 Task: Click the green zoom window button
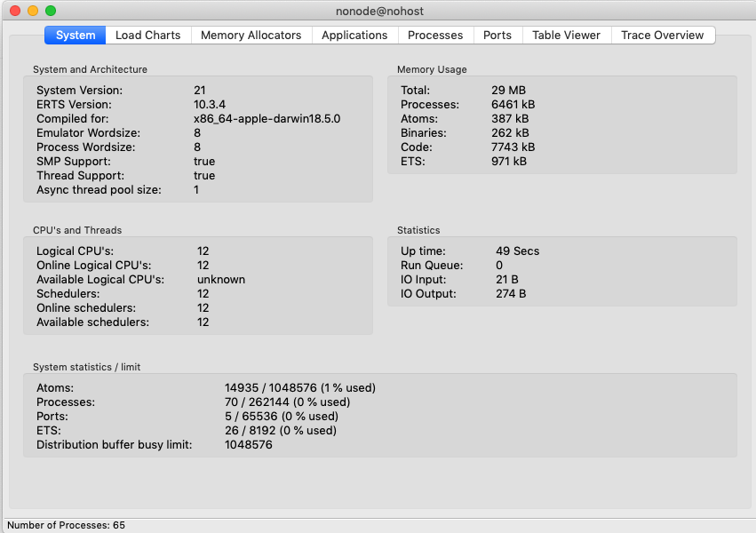pos(51,11)
